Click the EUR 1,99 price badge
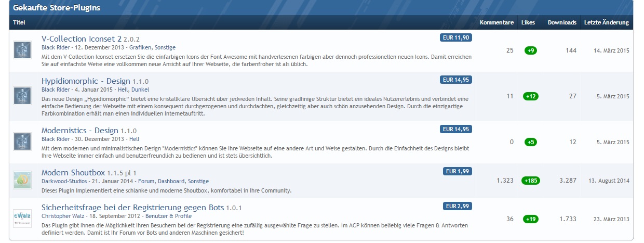This screenshot has height=243, width=644. click(x=457, y=171)
